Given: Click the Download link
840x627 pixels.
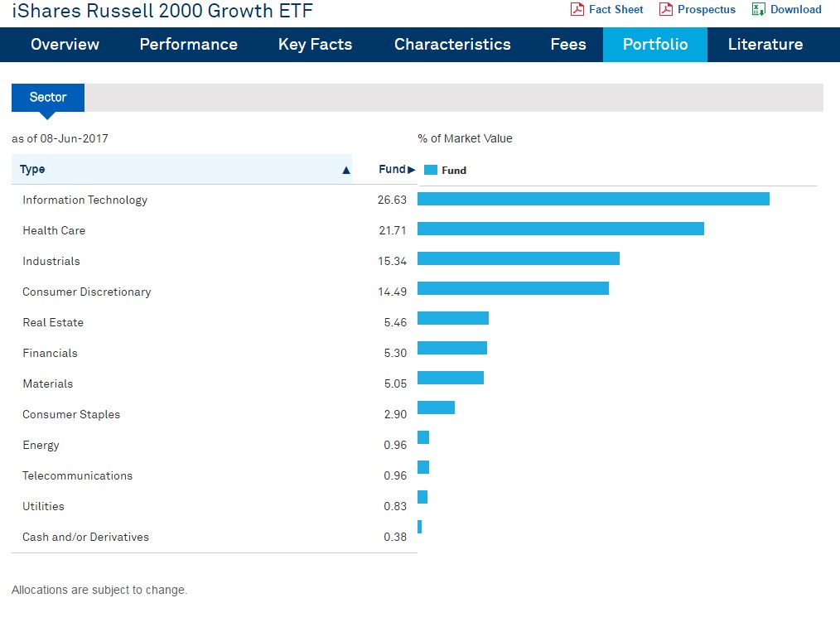Looking at the screenshot, I should click(795, 10).
